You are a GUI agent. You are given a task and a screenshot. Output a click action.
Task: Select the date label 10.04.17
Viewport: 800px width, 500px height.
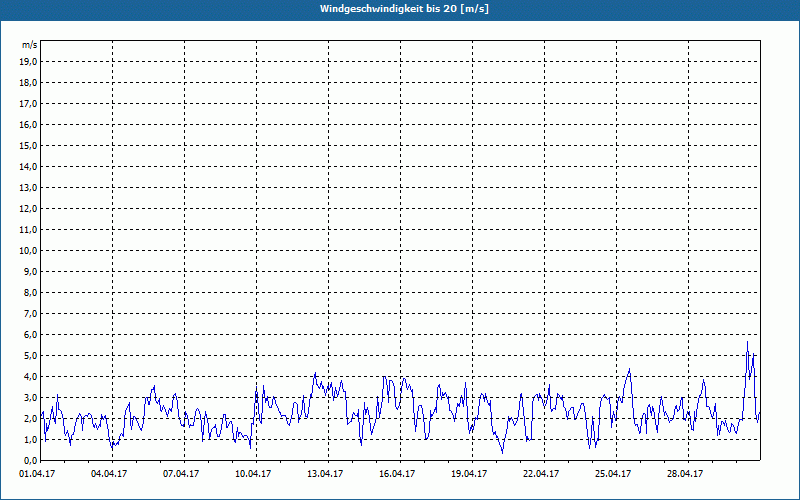tap(253, 473)
